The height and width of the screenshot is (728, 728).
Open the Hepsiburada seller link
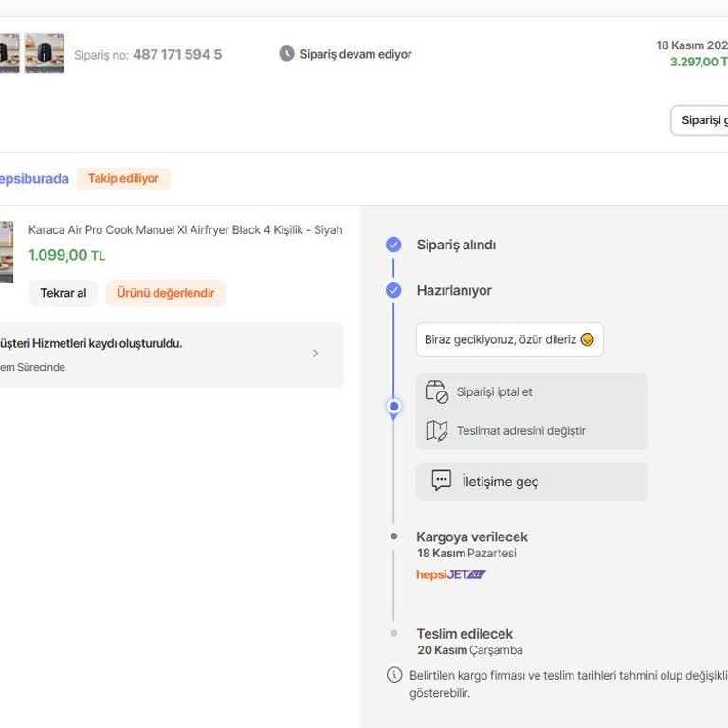[33, 179]
